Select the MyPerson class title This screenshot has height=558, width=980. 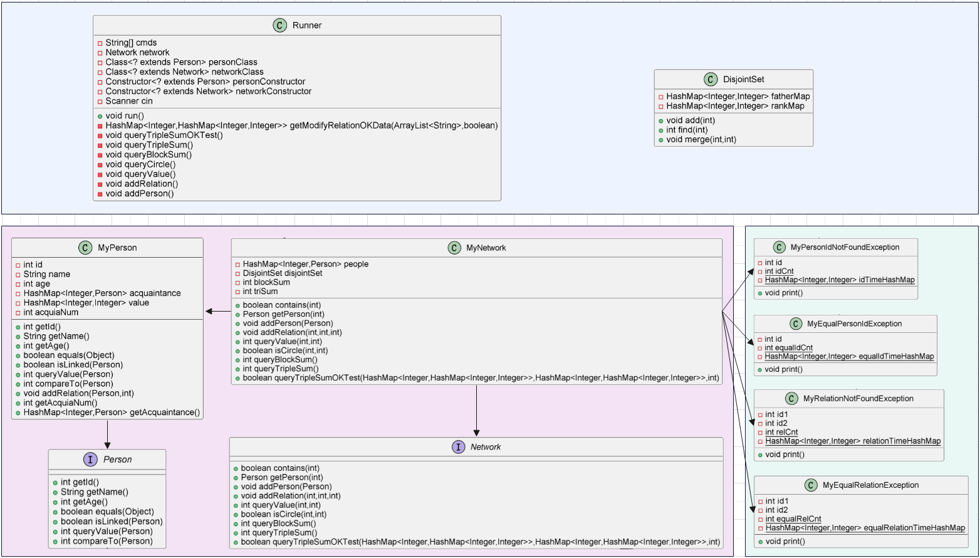tap(117, 248)
